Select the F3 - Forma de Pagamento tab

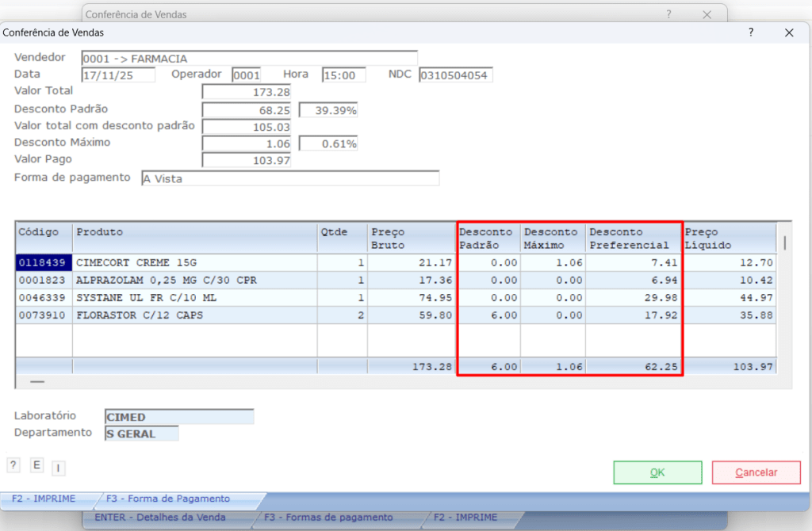tap(168, 499)
